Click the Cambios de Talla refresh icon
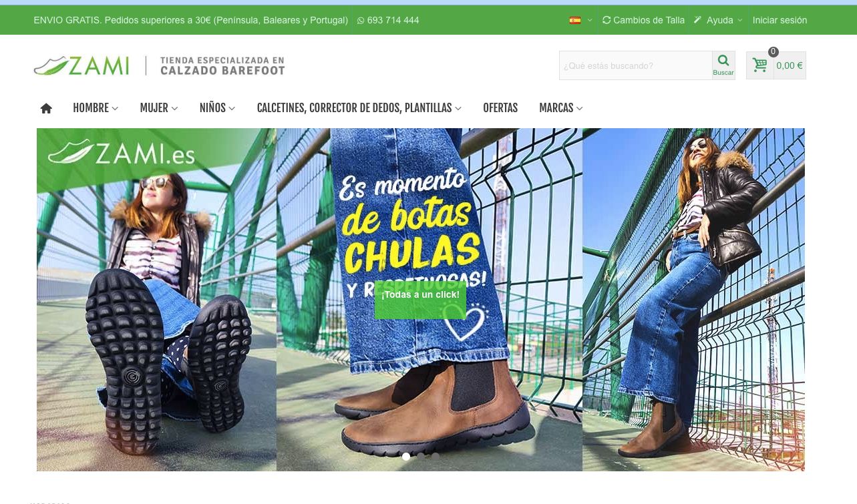Image resolution: width=857 pixels, height=504 pixels. click(x=607, y=20)
